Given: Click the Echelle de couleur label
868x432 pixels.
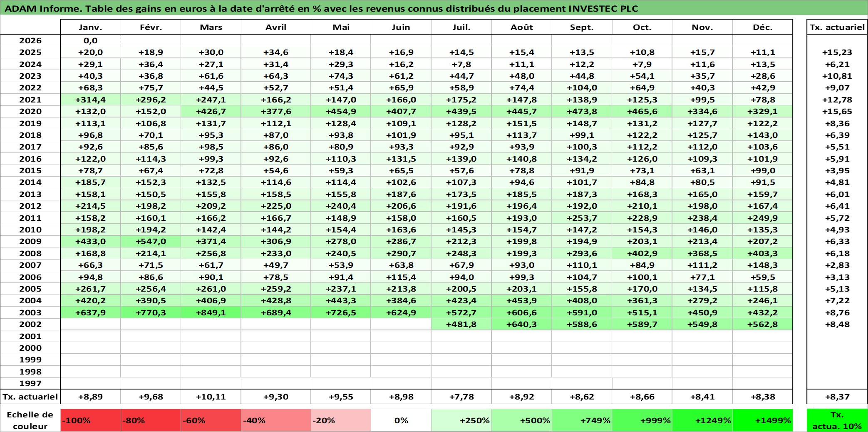Looking at the screenshot, I should click(x=30, y=420).
